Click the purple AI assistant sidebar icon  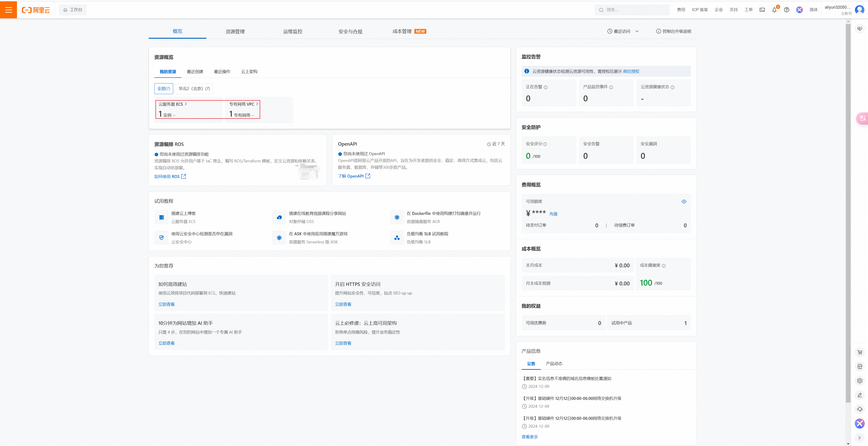(860, 423)
